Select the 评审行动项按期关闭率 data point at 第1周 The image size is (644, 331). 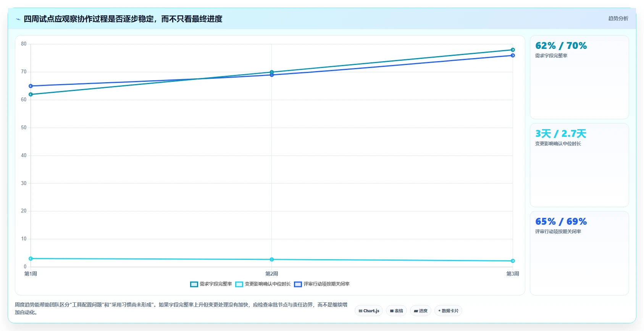coord(31,86)
